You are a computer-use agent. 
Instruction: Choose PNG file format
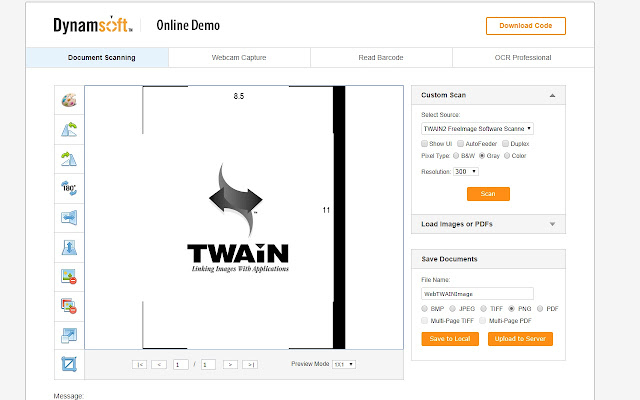click(x=511, y=309)
